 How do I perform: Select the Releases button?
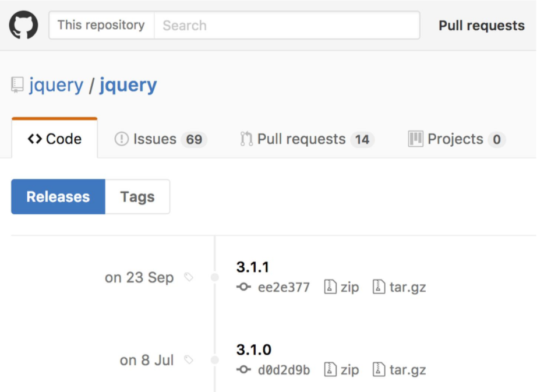(58, 197)
